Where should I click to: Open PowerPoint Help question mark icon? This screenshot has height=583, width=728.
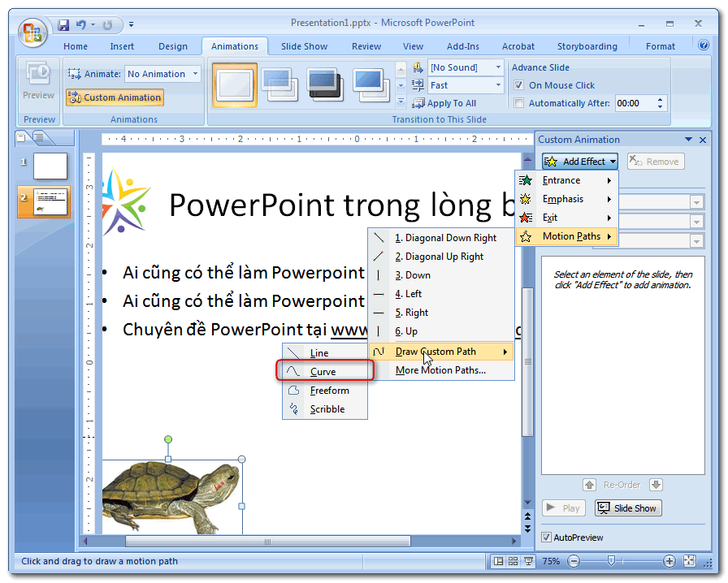[704, 45]
